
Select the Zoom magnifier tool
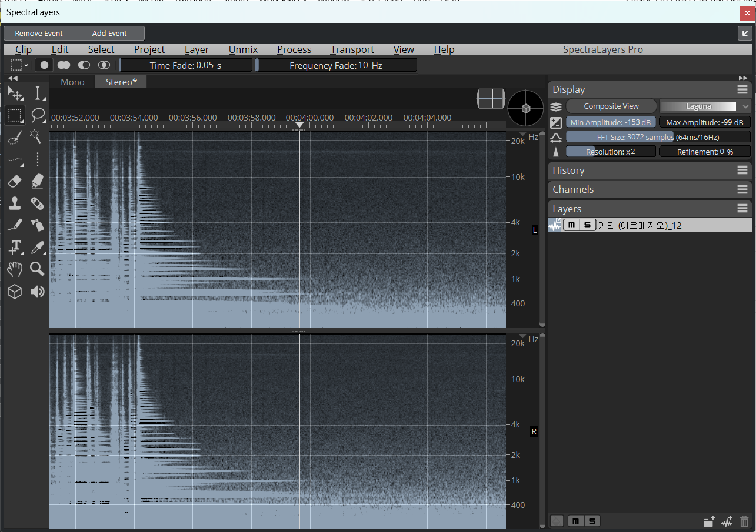tap(38, 269)
